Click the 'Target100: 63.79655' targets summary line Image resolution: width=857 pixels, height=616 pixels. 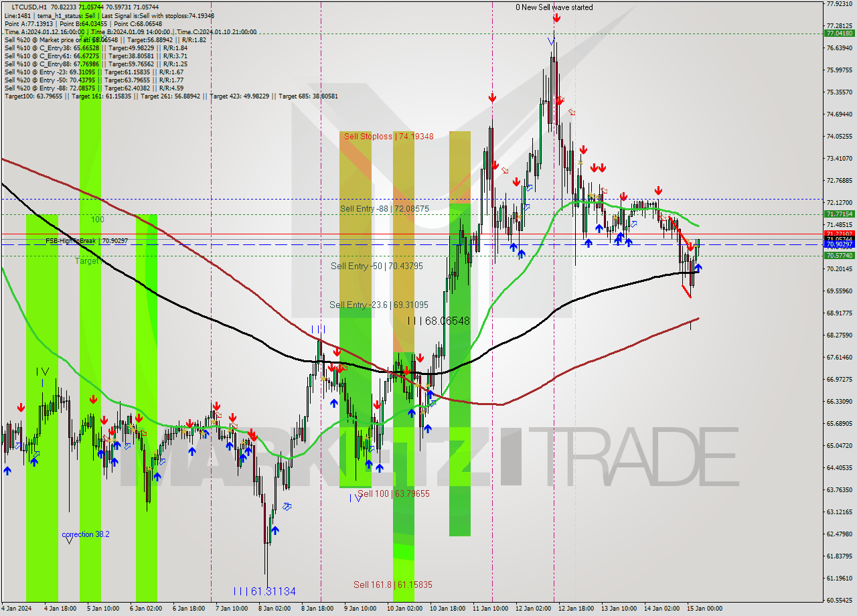coord(171,96)
